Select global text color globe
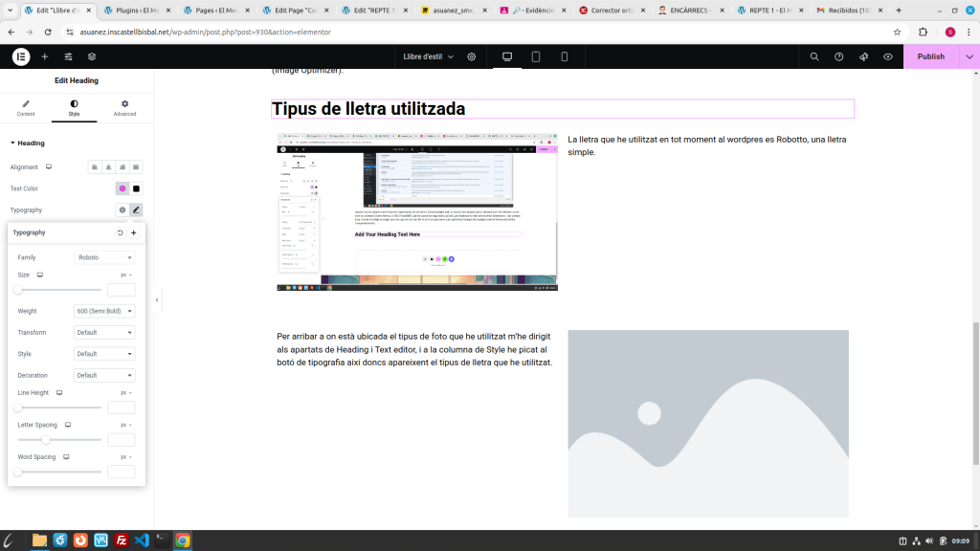Screen dimensions: 980x551 tap(122, 188)
